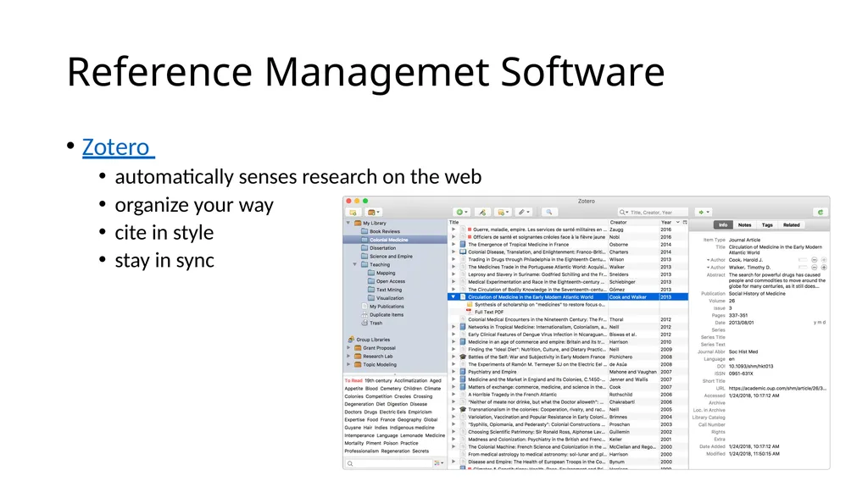Click the New Collection toolbar icon
Viewport: 868px width, 487px height.
click(x=353, y=213)
